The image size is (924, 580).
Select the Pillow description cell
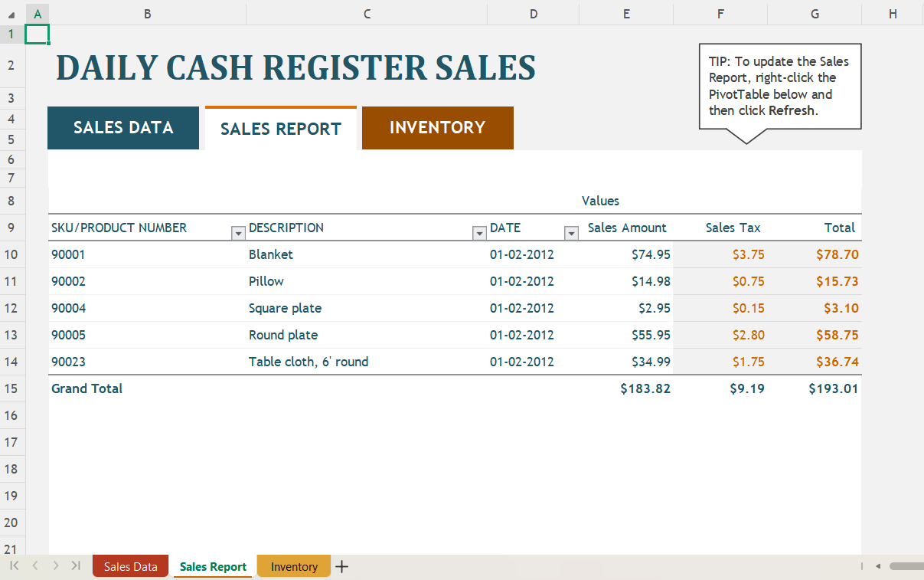click(367, 281)
